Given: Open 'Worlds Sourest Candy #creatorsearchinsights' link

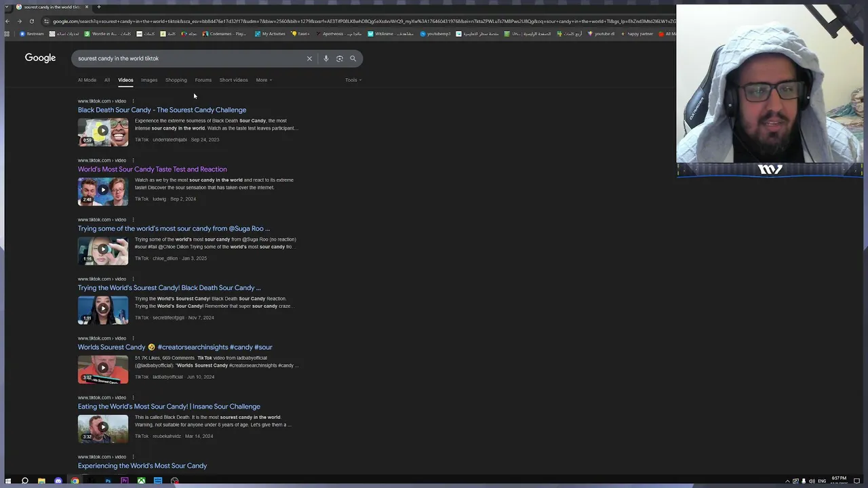Looking at the screenshot, I should [175, 347].
